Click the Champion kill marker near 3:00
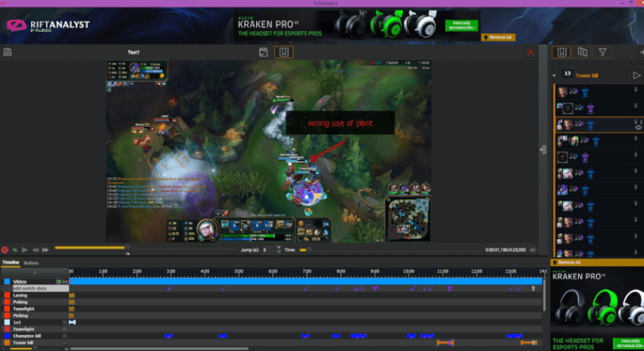 coord(169,336)
